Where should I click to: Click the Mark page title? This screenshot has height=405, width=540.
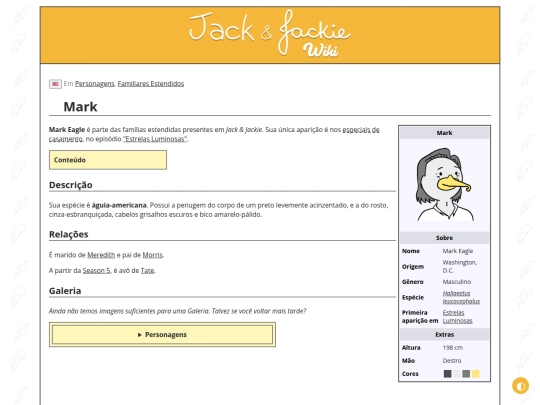[80, 107]
